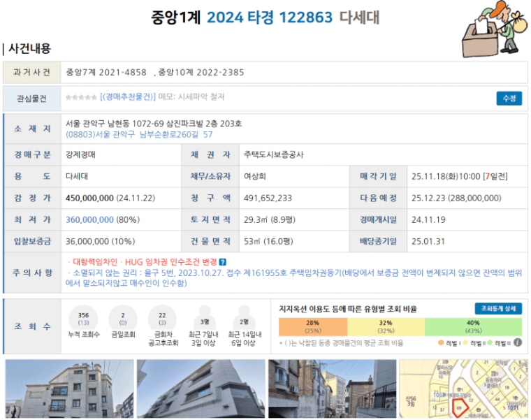This screenshot has height=420, width=531.
Task: Click auction start date 24.11.19
Action: (428, 219)
